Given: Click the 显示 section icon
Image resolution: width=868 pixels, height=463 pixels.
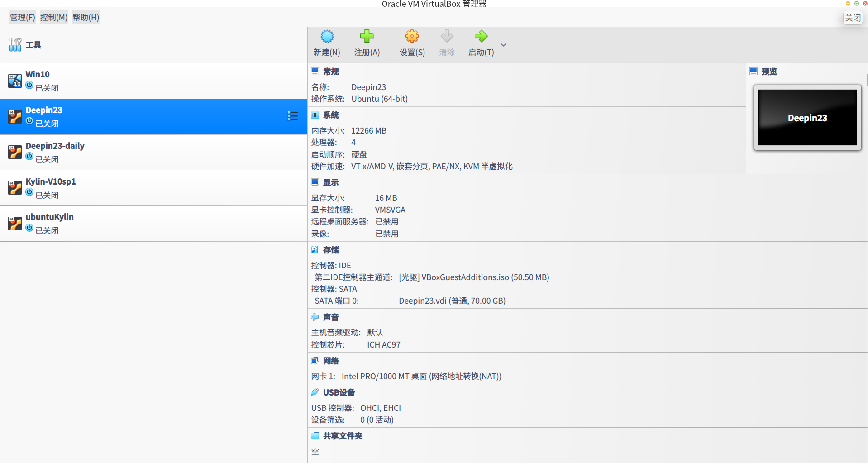Looking at the screenshot, I should point(315,182).
